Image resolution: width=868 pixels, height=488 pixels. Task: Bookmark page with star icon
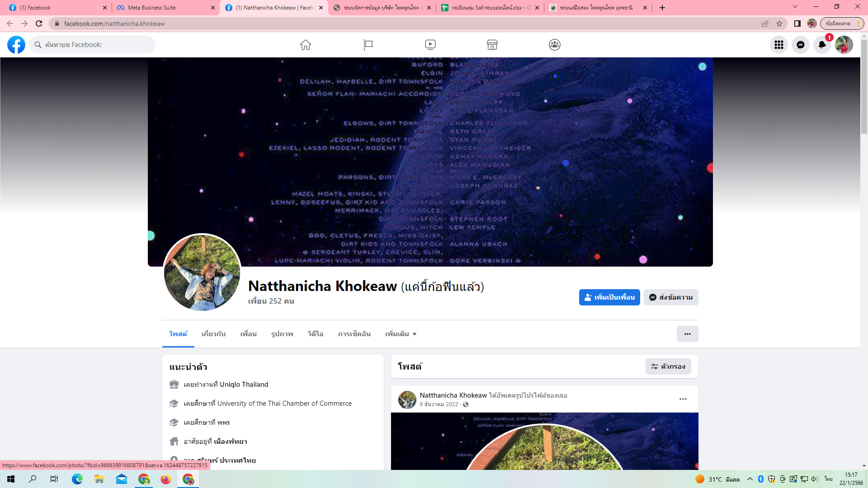click(779, 23)
